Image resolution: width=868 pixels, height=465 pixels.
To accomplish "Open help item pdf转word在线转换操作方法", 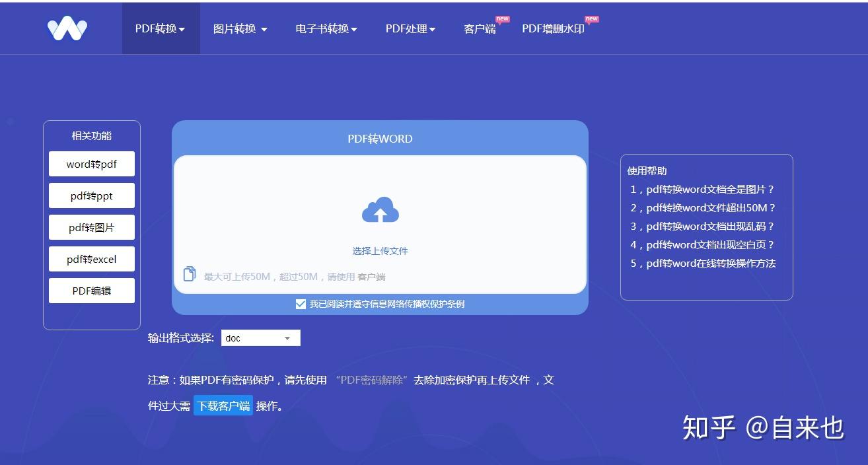I will tap(703, 263).
